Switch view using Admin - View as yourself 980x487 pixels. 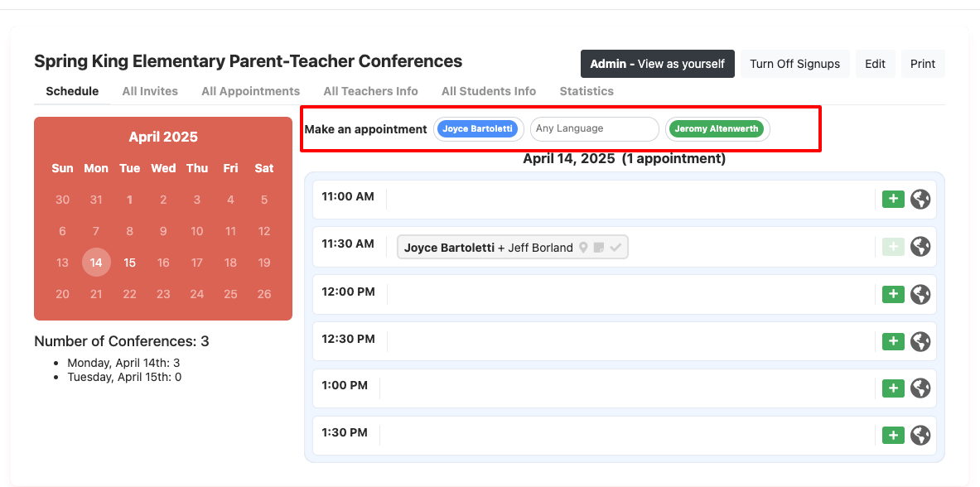point(657,63)
